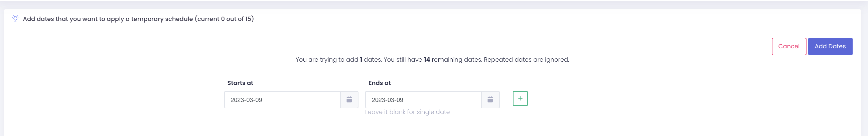Click the bold 14 remaining dates number
868x136 pixels.
coord(427,60)
